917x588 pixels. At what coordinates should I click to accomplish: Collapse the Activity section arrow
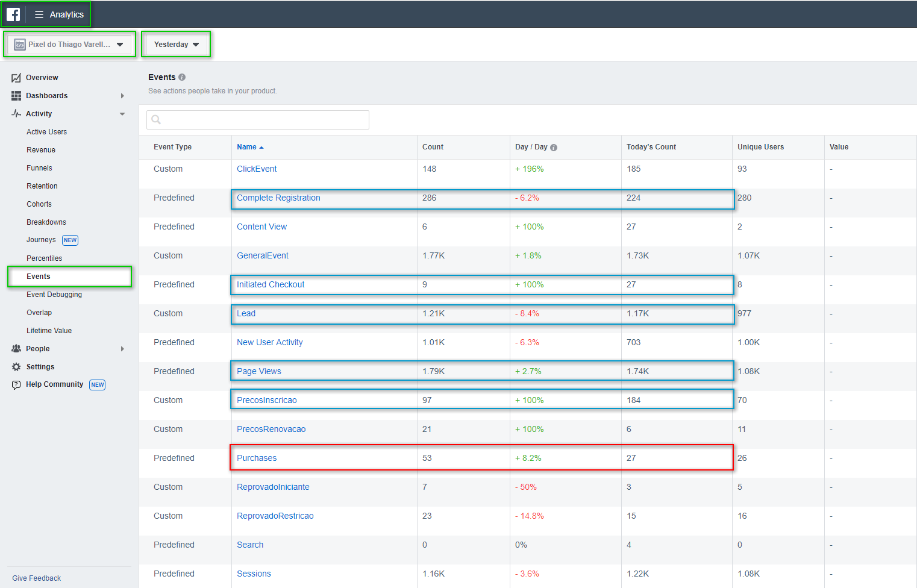point(122,114)
